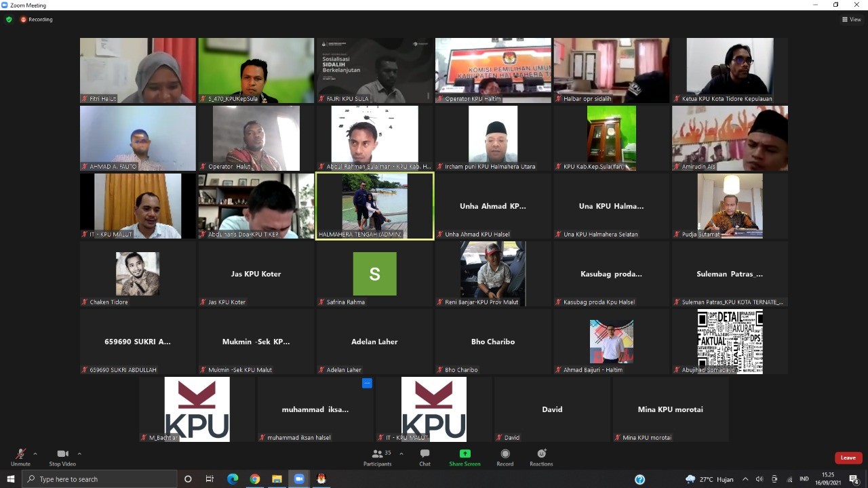Screen dimensions: 868x488
Task: Click the Safrina Rahma green avatar tile
Action: (x=374, y=274)
